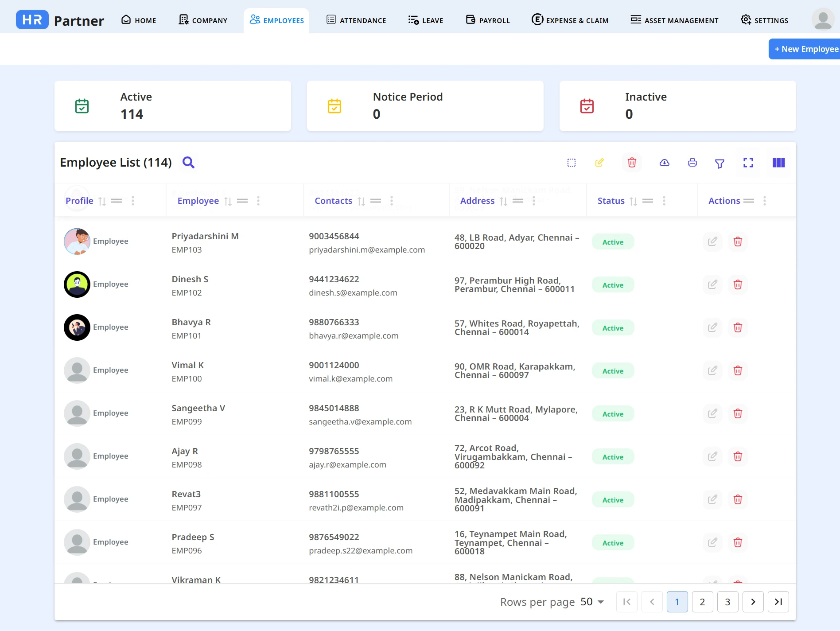Click the yellow bulk edit icon in toolbar
The image size is (840, 631).
click(x=599, y=163)
